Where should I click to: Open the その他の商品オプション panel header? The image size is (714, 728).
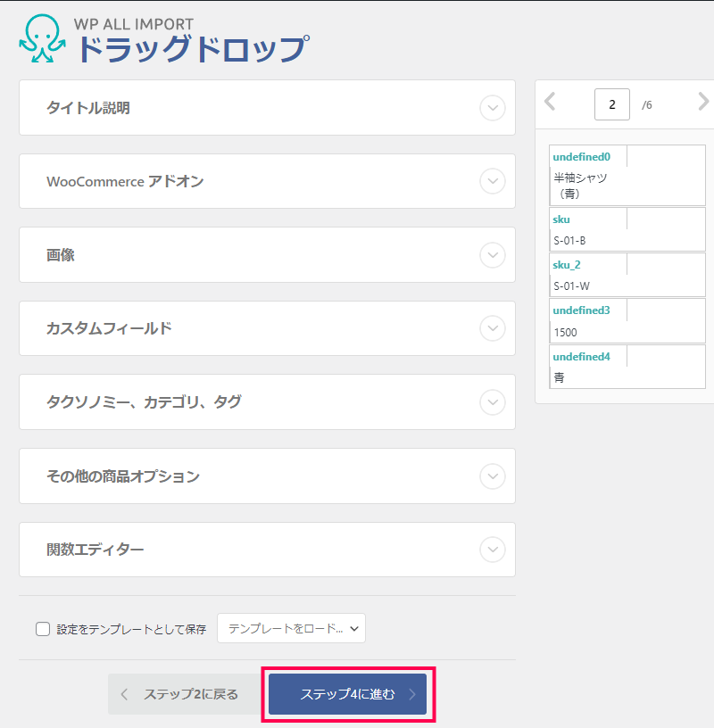(267, 476)
